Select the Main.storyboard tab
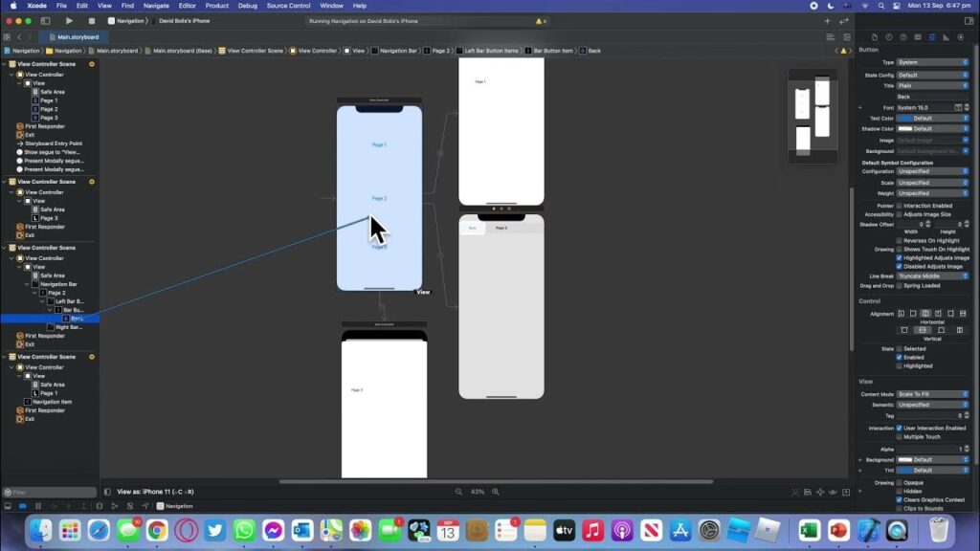Screen dimensions: 980x551 coord(77,37)
